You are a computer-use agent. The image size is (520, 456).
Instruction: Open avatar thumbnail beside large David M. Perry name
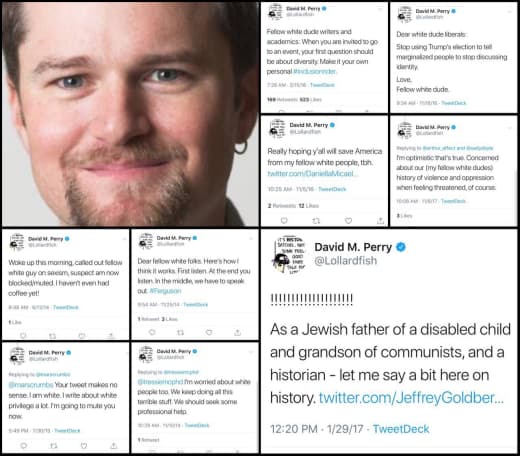coord(289,254)
